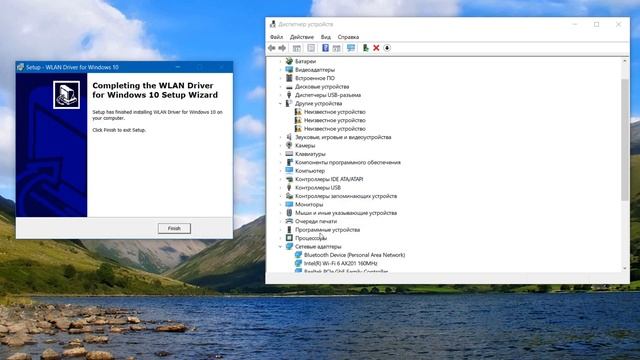Click the down-arrow Disable device toolbar icon
This screenshot has height=360, width=640.
(x=387, y=48)
